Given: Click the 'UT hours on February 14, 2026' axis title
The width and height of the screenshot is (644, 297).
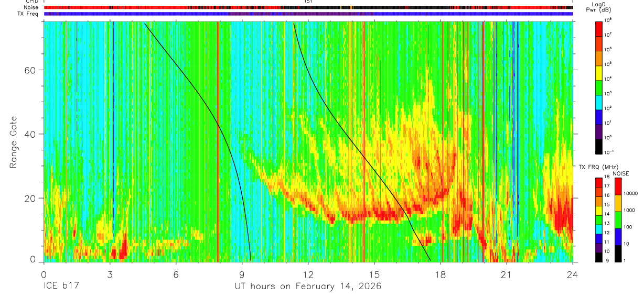Looking at the screenshot, I should coord(308,286).
